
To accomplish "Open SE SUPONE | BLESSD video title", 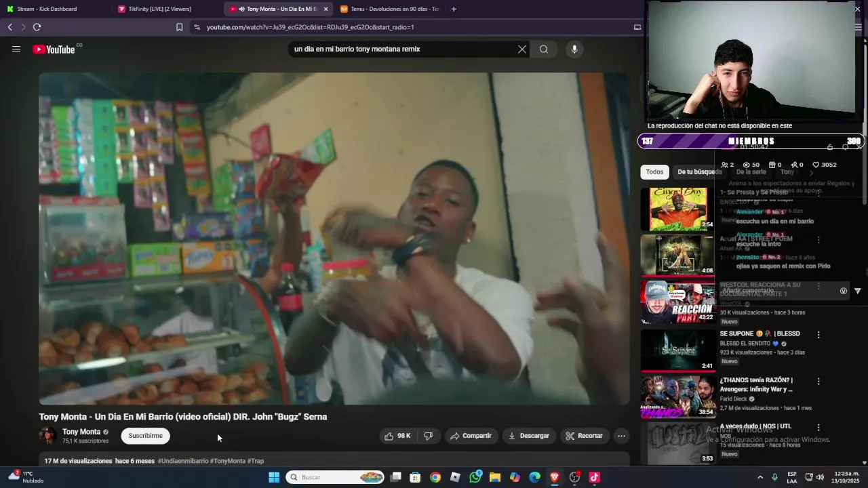I will point(759,334).
